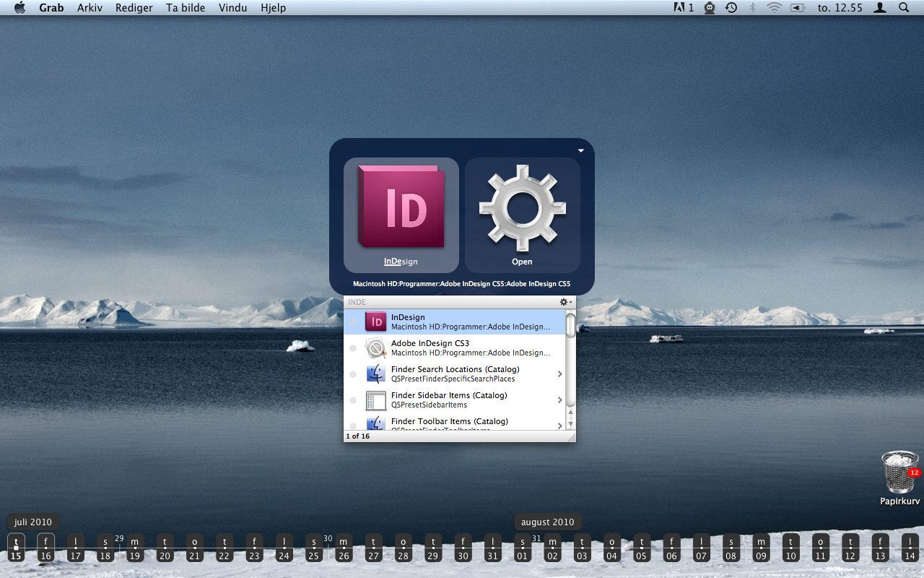924x578 pixels.
Task: Click the august 2010 month label
Action: click(x=548, y=522)
